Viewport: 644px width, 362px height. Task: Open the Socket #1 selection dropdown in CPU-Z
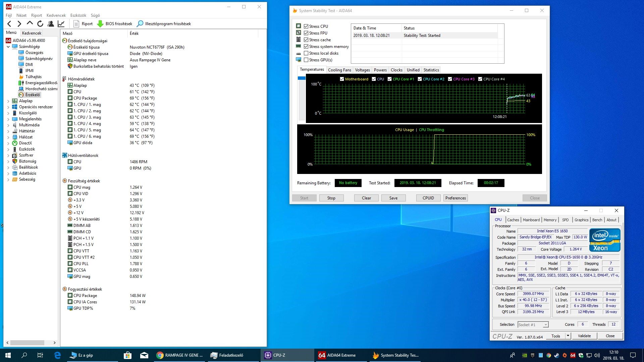pos(533,325)
